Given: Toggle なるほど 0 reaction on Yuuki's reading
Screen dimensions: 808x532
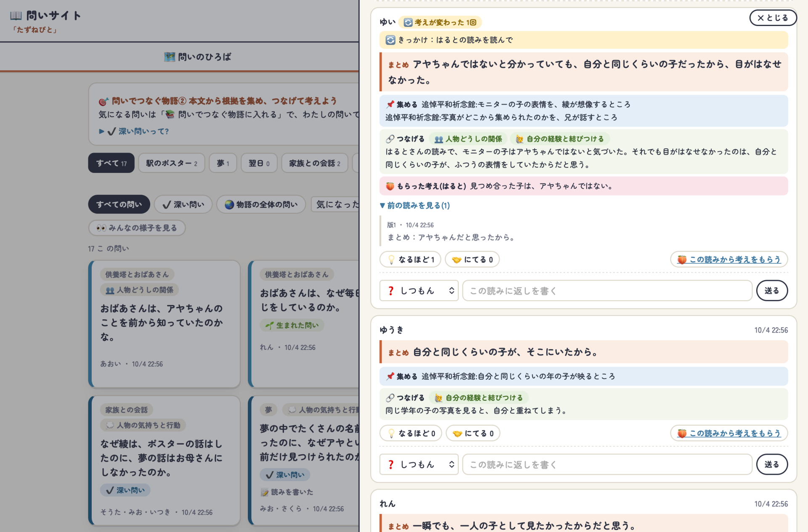Looking at the screenshot, I should click(411, 433).
